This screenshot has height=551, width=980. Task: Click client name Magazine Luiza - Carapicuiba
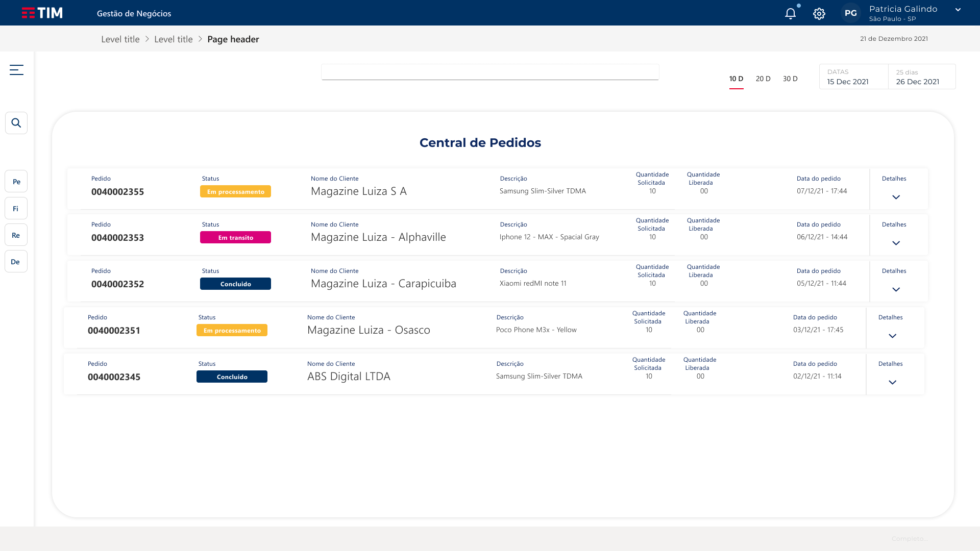[x=383, y=284]
